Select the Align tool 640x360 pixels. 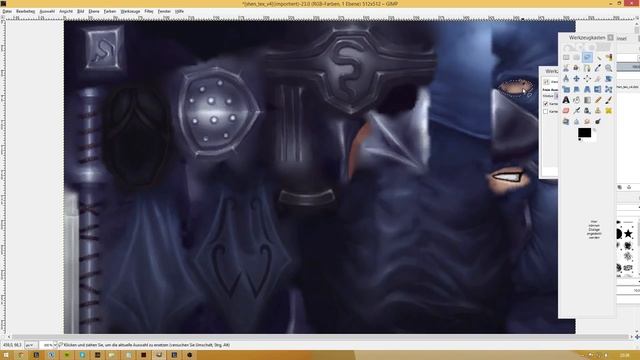click(587, 78)
